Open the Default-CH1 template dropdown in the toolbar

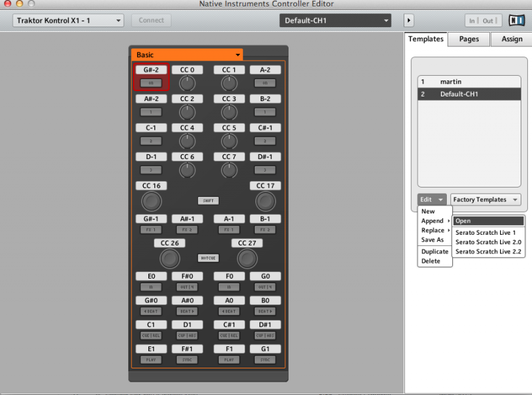[x=335, y=21]
